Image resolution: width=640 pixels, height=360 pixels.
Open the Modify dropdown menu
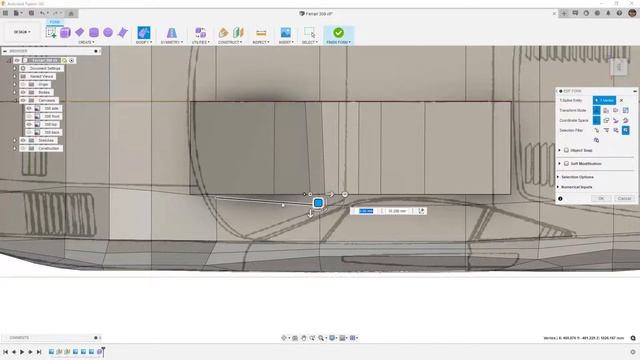(144, 42)
